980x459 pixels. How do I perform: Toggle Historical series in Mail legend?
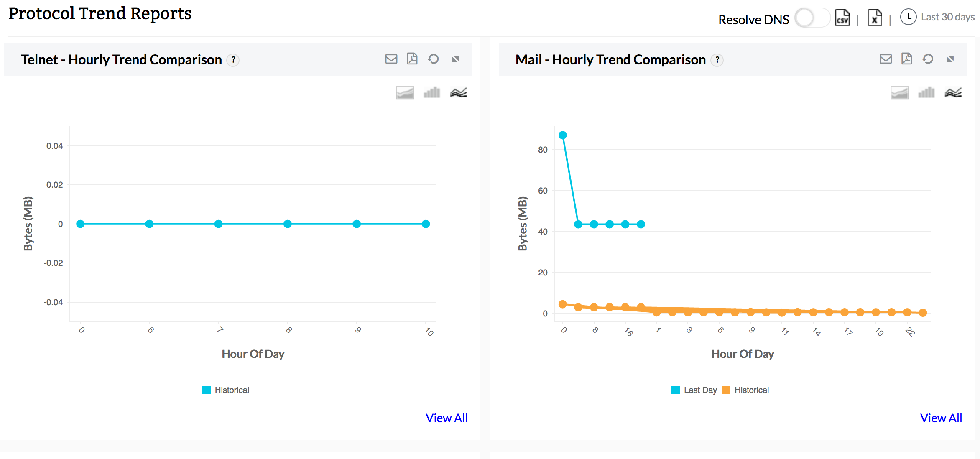[751, 390]
